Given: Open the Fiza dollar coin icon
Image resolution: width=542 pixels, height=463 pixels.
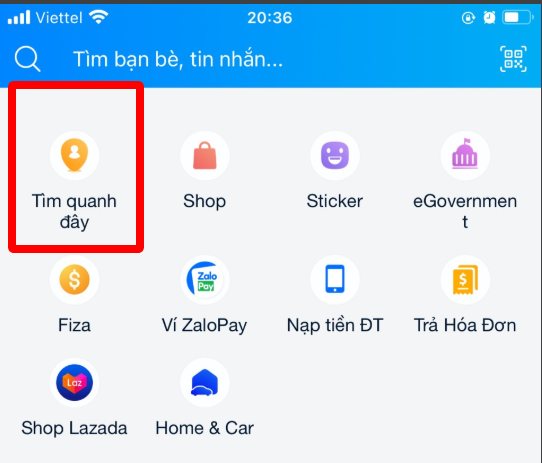Looking at the screenshot, I should coord(74,279).
